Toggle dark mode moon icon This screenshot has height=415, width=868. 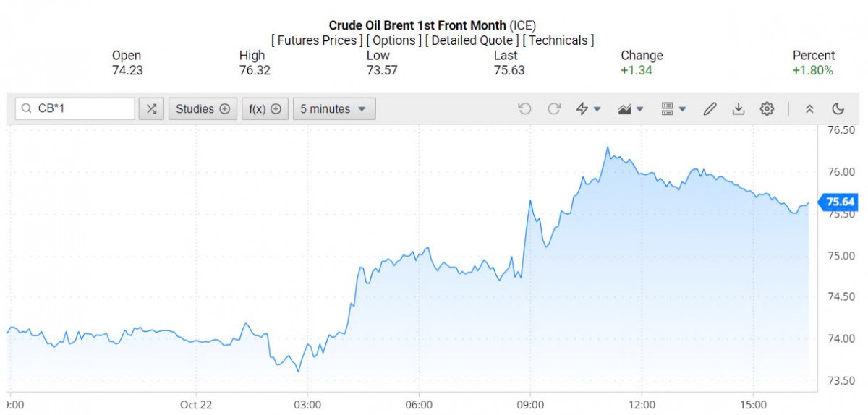(x=838, y=109)
